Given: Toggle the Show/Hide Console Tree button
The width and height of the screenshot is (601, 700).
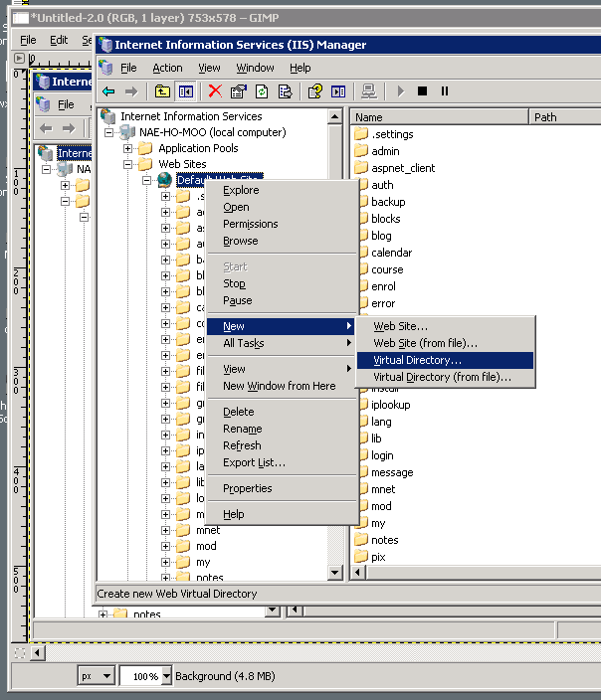Looking at the screenshot, I should [185, 91].
